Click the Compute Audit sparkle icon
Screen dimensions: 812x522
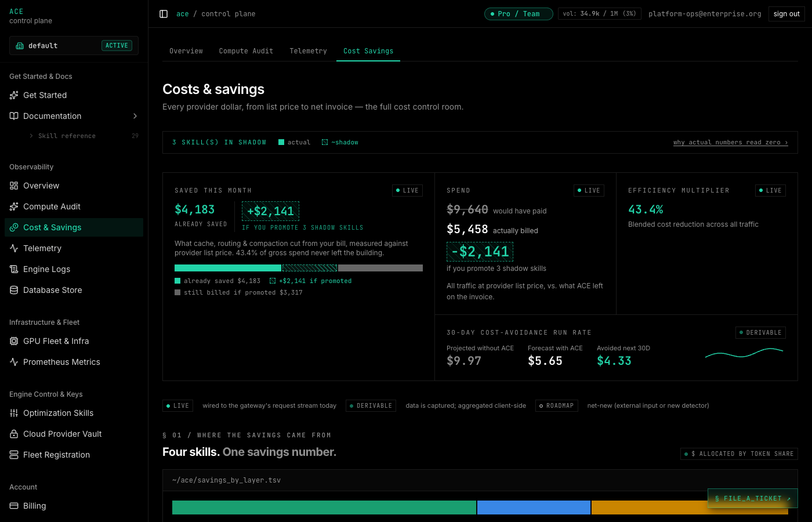click(14, 206)
